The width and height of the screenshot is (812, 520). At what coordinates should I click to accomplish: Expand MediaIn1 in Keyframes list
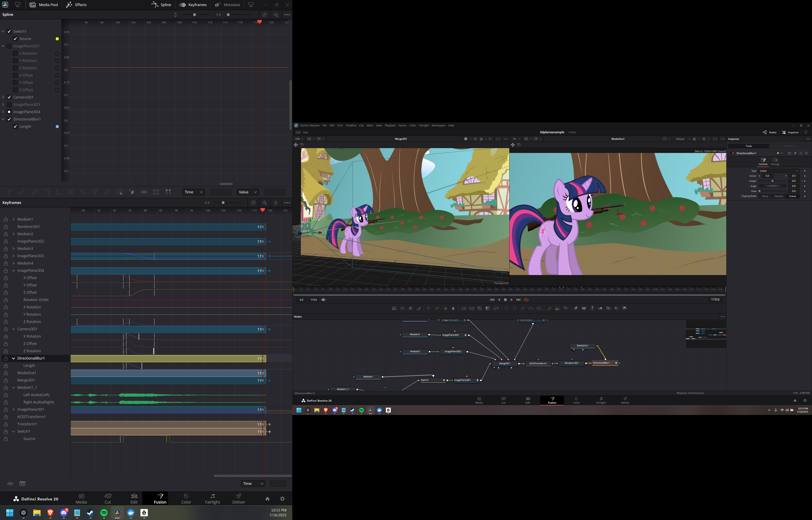[x=13, y=220]
